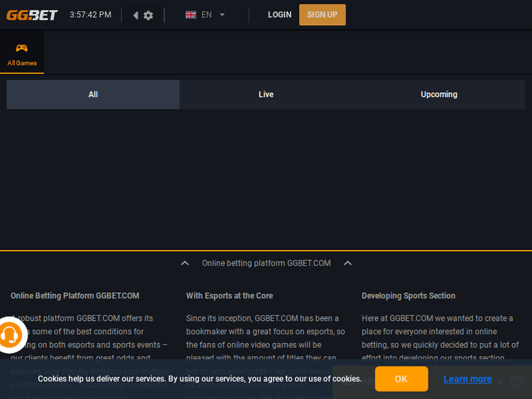Screen dimensions: 532x399
Task: Open the Learn more cookies link
Action: (467, 379)
